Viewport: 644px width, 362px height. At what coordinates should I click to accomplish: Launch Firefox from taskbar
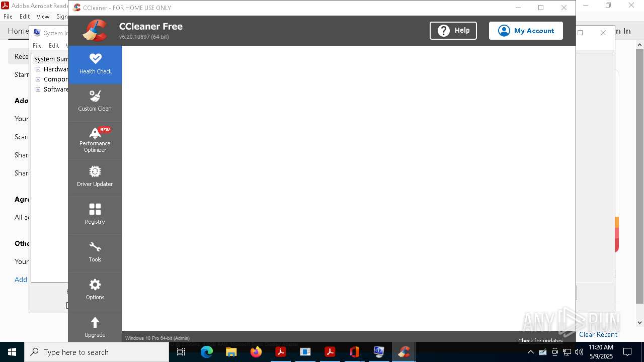coord(256,352)
